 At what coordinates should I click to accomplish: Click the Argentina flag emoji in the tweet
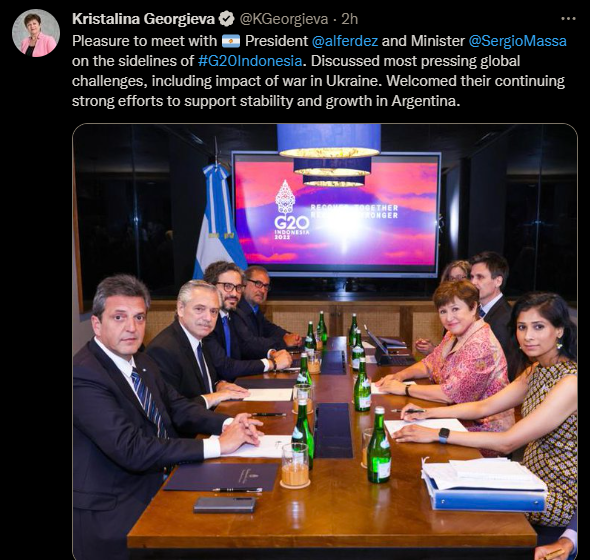click(x=231, y=41)
